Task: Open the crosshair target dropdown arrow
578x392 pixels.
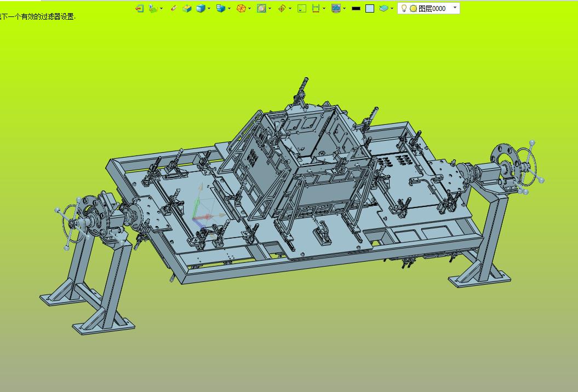Action: (x=290, y=8)
